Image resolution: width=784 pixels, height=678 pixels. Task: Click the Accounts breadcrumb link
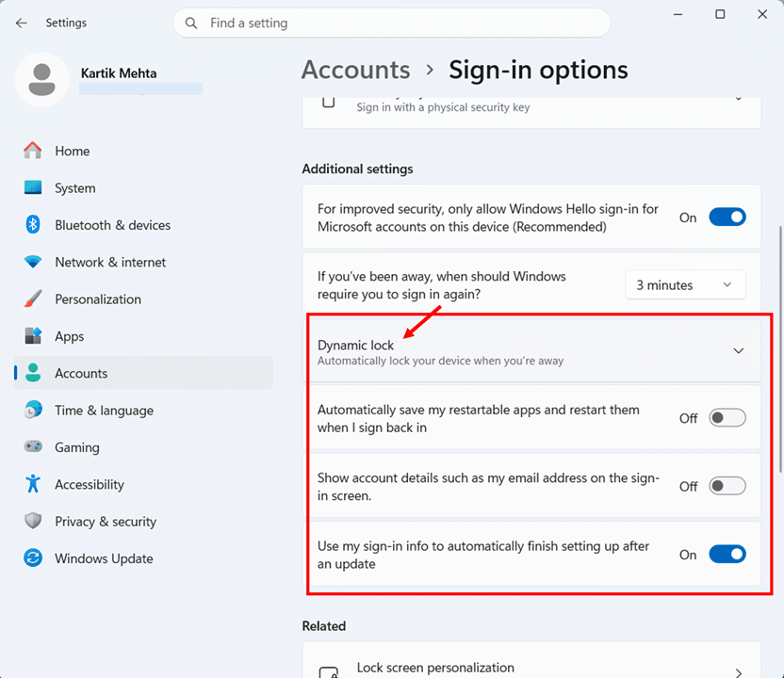click(x=355, y=70)
